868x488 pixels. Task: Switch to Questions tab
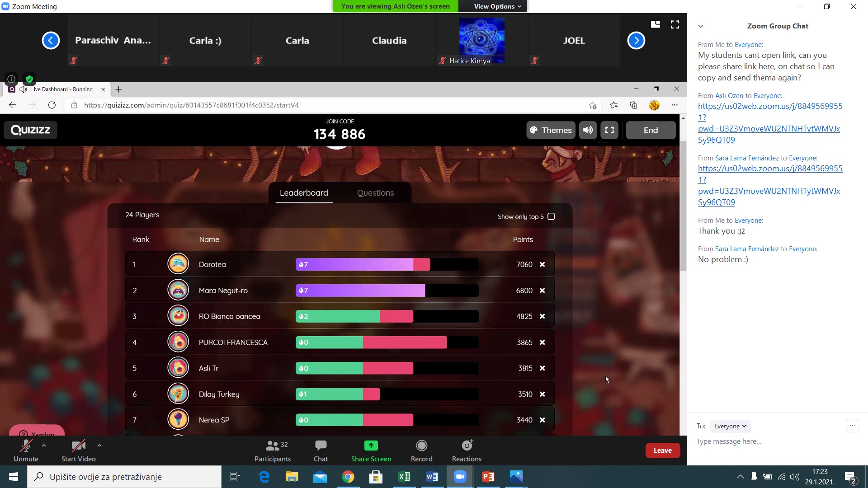click(375, 193)
